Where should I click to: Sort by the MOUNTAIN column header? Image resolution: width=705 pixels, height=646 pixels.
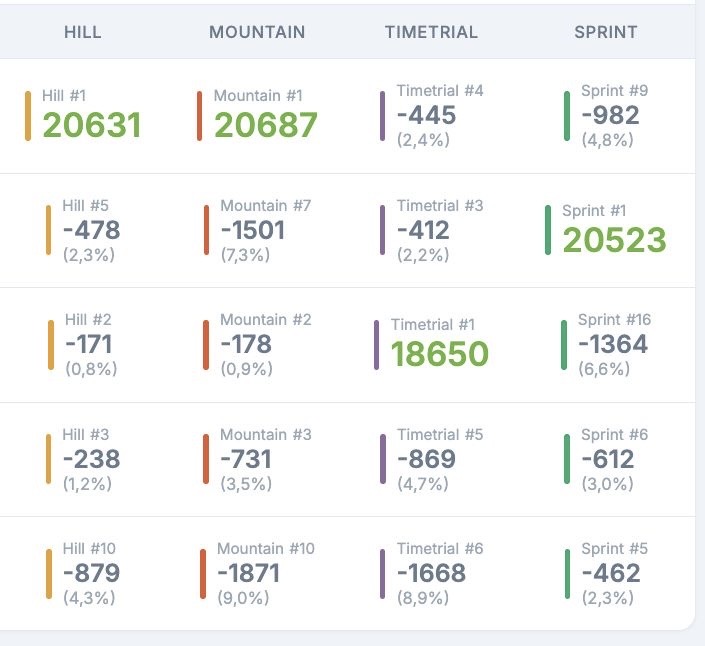coord(257,32)
